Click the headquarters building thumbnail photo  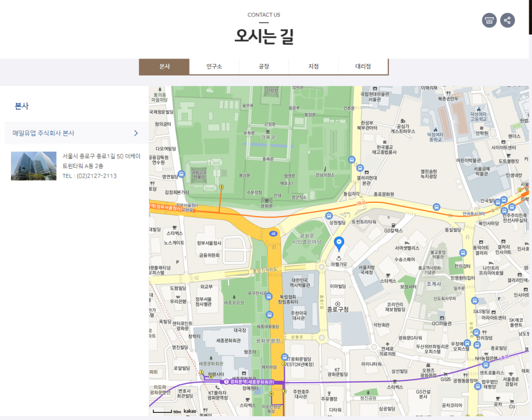point(34,165)
